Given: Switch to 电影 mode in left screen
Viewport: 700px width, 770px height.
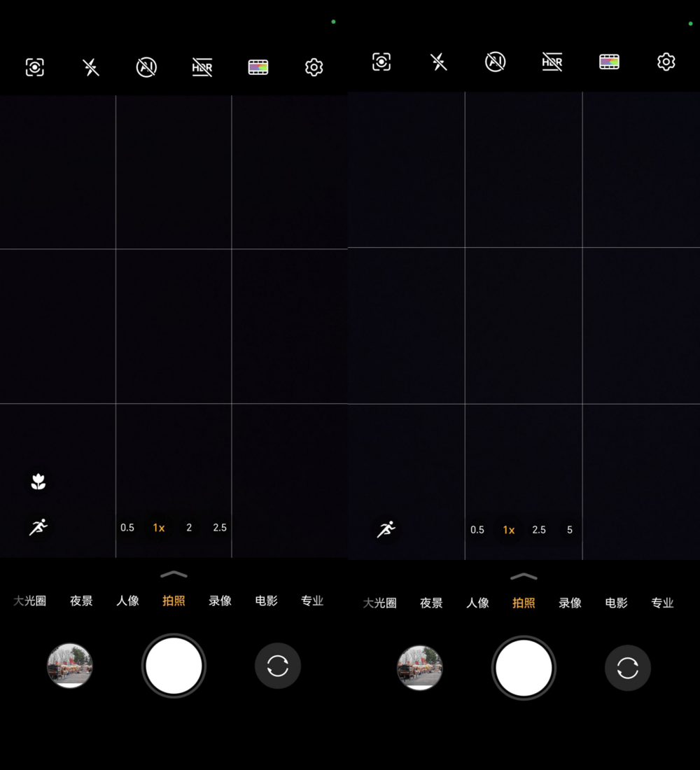Looking at the screenshot, I should 266,601.
